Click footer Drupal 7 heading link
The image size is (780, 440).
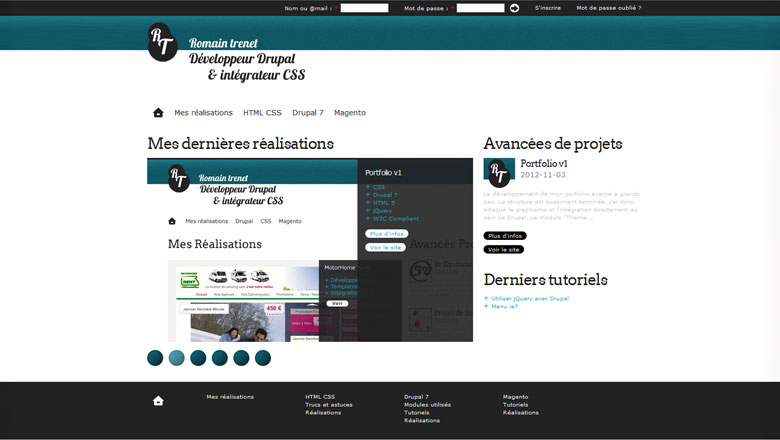click(x=416, y=397)
